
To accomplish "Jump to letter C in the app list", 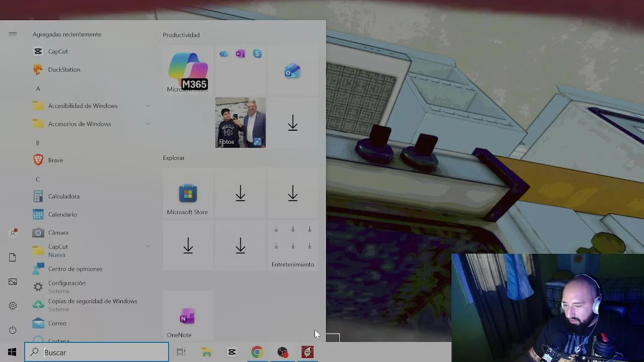I will click(x=38, y=179).
